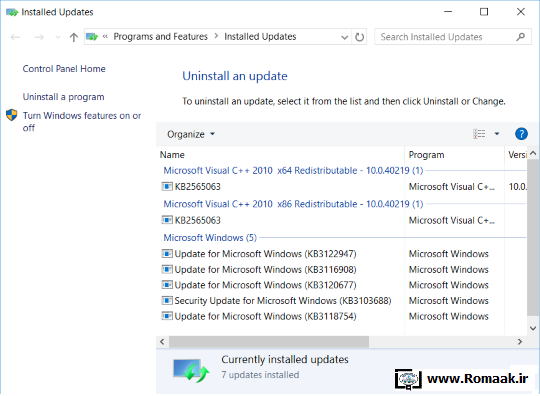This screenshot has width=540, height=396.
Task: Click horizontal scrollbar right arrow
Action: pyautogui.click(x=520, y=342)
